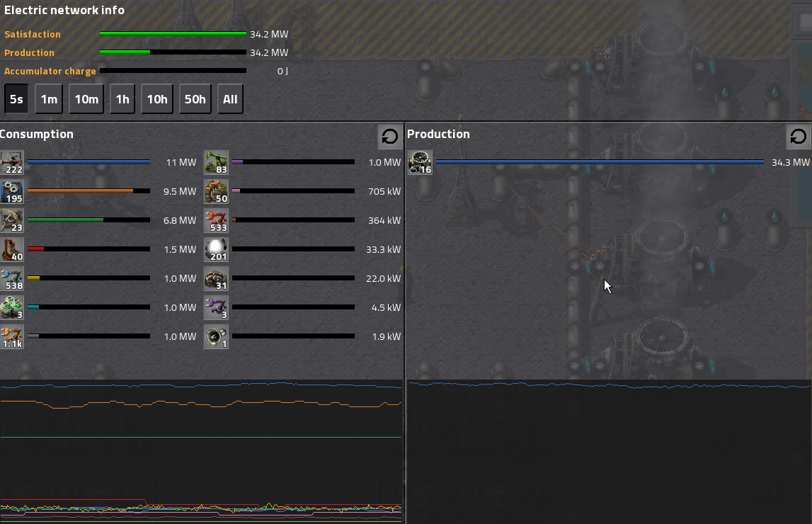Click the pumpjack icon showing 83
Screen dimensions: 812x524
click(216, 162)
